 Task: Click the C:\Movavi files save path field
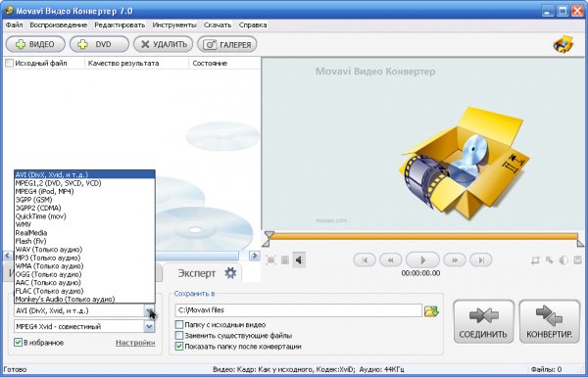coord(298,310)
